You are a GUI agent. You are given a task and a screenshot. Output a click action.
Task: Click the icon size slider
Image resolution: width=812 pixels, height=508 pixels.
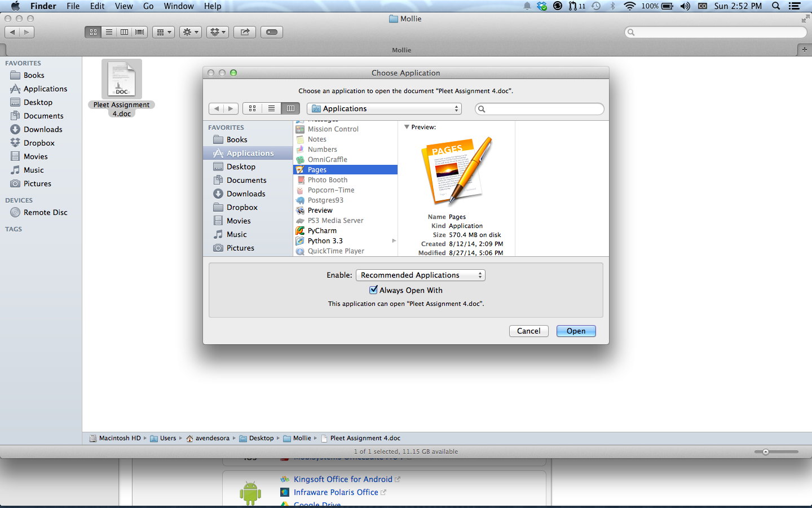pyautogui.click(x=765, y=452)
